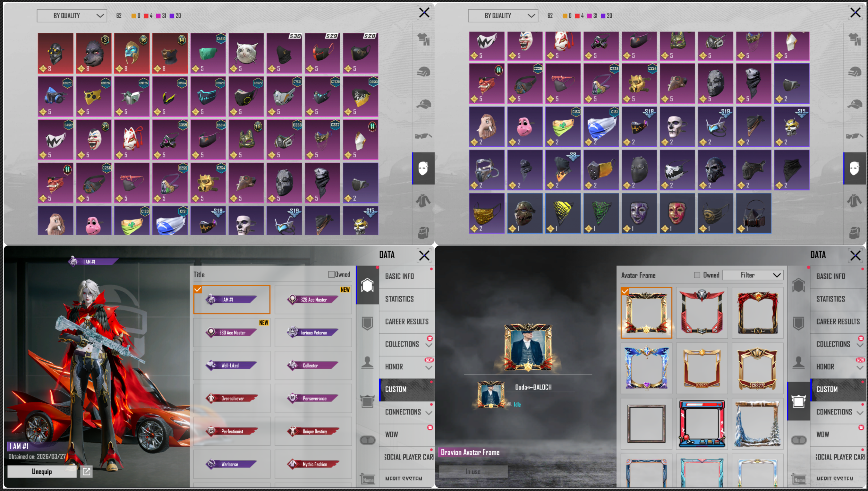Choose the Well-Liked title
Viewport: 868px width, 491px height.
(x=232, y=365)
